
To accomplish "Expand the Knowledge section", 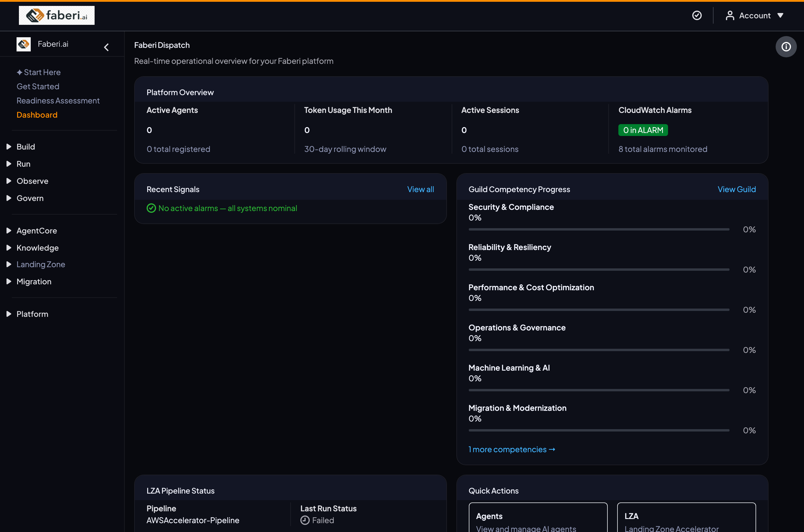I will coord(9,248).
